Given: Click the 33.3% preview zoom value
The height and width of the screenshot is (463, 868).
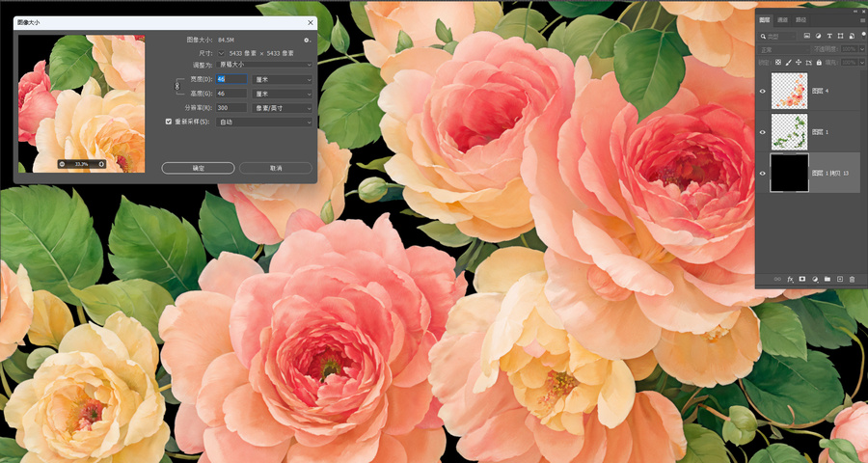Looking at the screenshot, I should [81, 164].
